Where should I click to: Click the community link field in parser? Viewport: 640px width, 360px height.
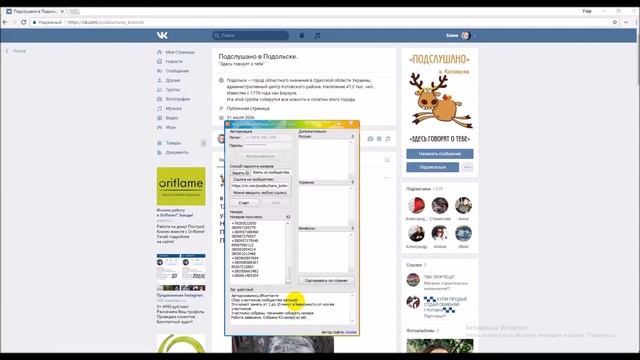tap(260, 186)
